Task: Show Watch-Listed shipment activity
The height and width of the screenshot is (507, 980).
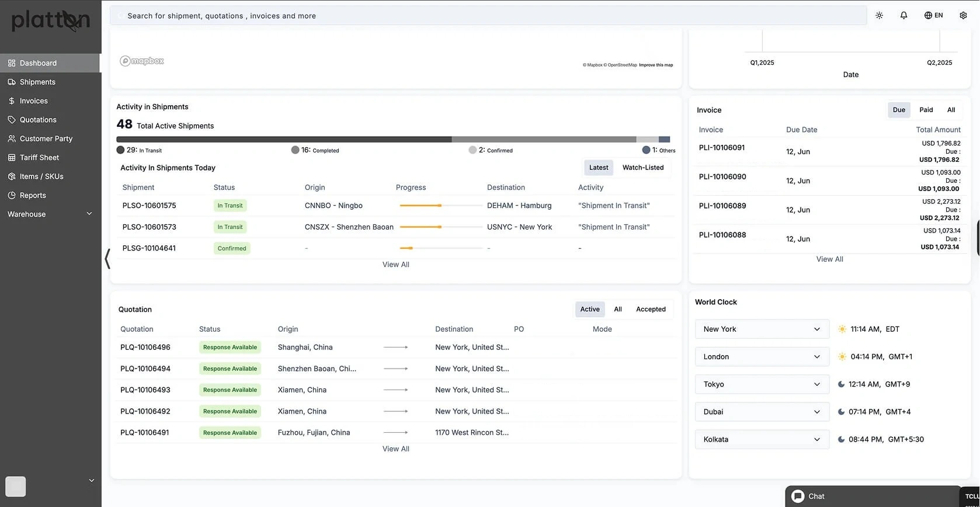Action: (642, 168)
